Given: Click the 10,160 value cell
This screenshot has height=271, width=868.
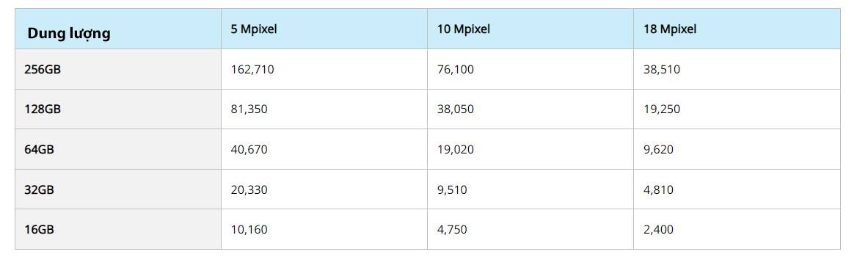Looking at the screenshot, I should [324, 229].
